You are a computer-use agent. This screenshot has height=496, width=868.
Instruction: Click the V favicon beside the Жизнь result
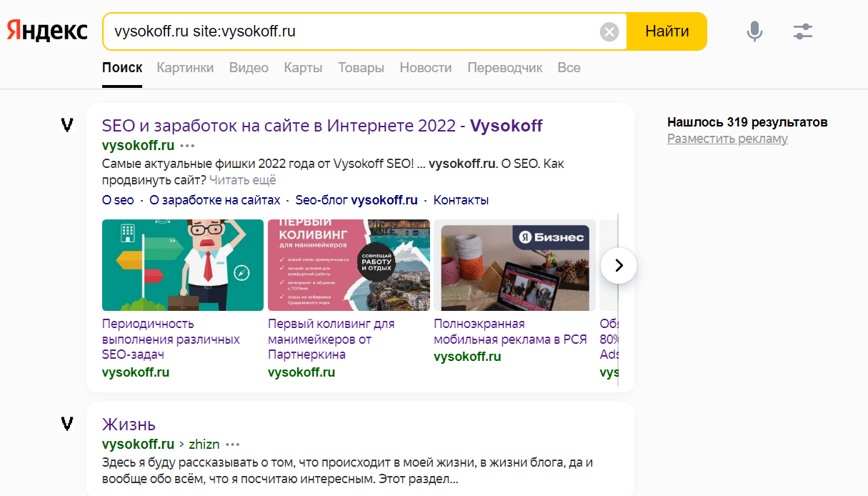click(x=67, y=425)
